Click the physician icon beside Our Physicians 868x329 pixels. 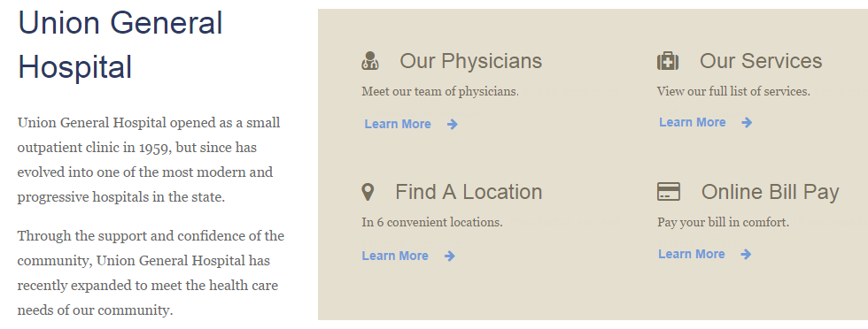tap(370, 61)
